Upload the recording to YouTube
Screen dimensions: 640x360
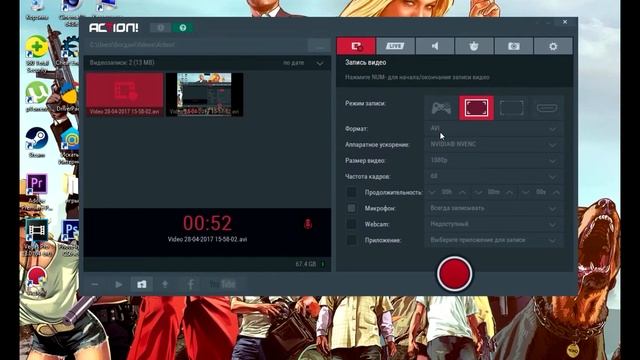(x=222, y=284)
